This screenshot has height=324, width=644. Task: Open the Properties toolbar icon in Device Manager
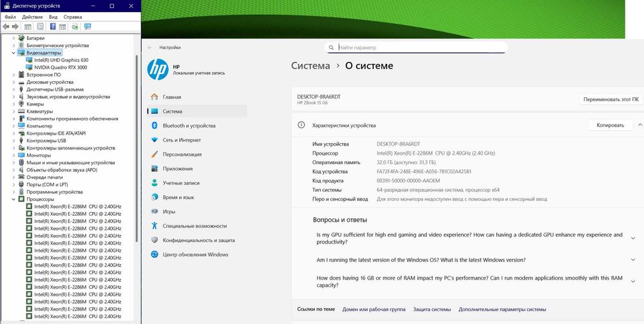click(40, 26)
